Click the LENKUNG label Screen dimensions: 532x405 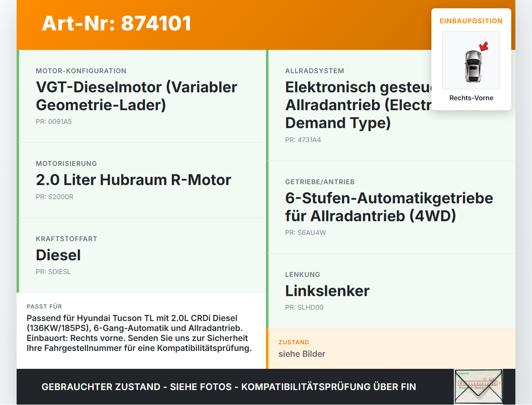[303, 274]
